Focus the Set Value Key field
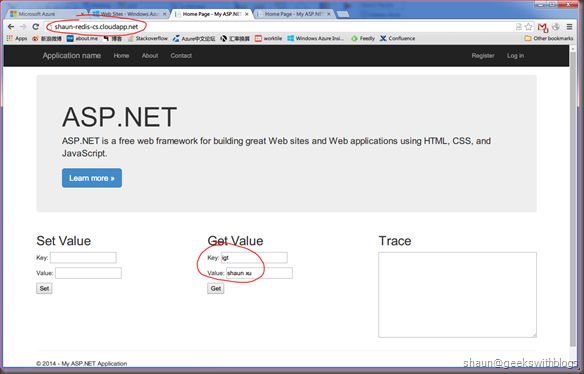Viewport: 584px width, 374px height. pyautogui.click(x=83, y=257)
